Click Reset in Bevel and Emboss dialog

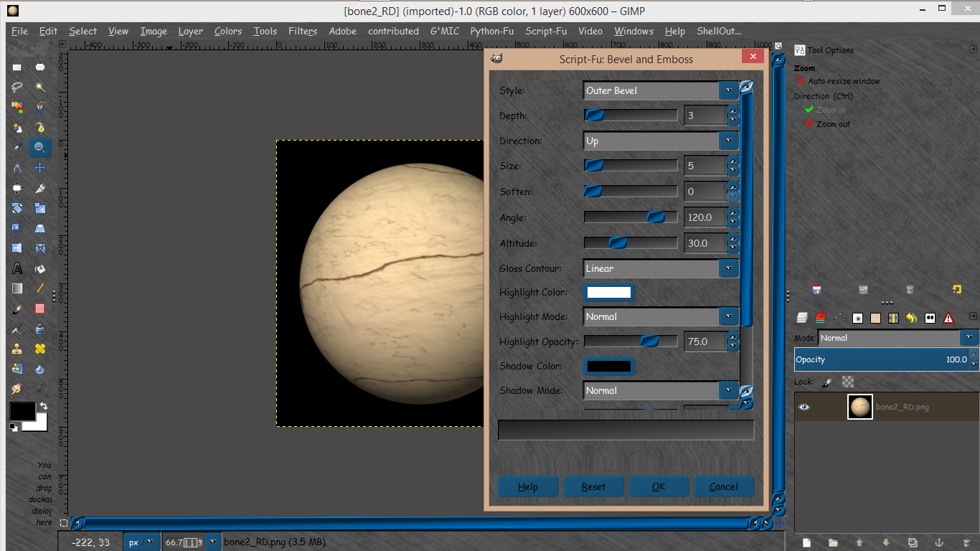pyautogui.click(x=593, y=486)
